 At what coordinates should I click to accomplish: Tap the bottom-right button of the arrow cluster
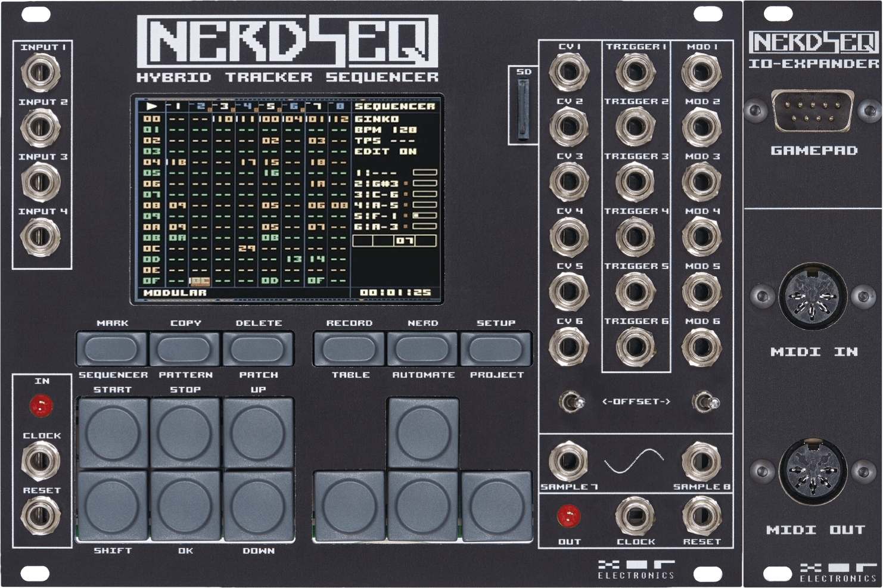point(496,506)
